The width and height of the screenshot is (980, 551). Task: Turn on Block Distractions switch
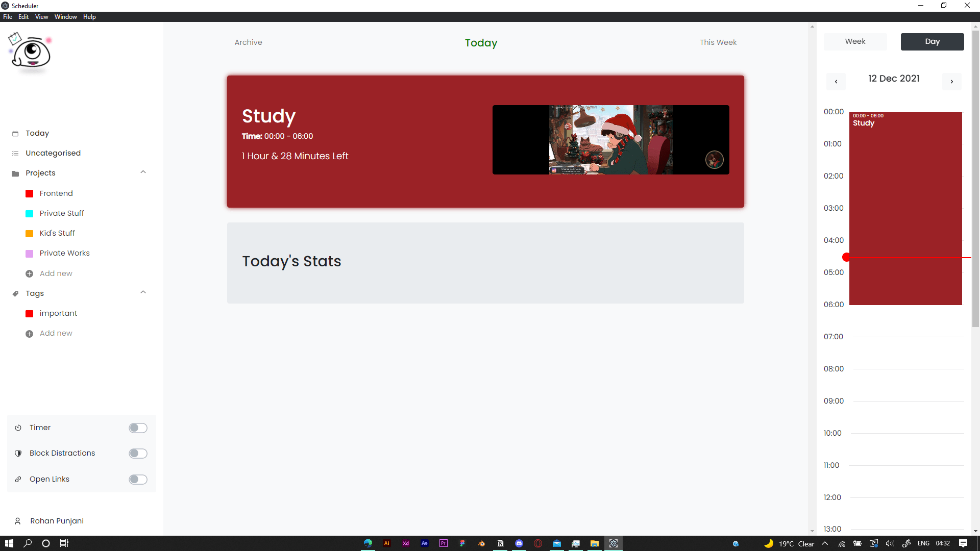(138, 454)
